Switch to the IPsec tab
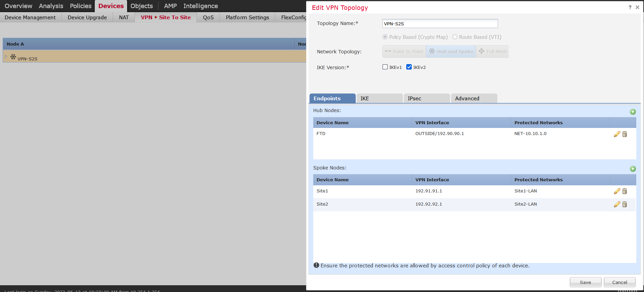The width and height of the screenshot is (644, 292). point(427,98)
